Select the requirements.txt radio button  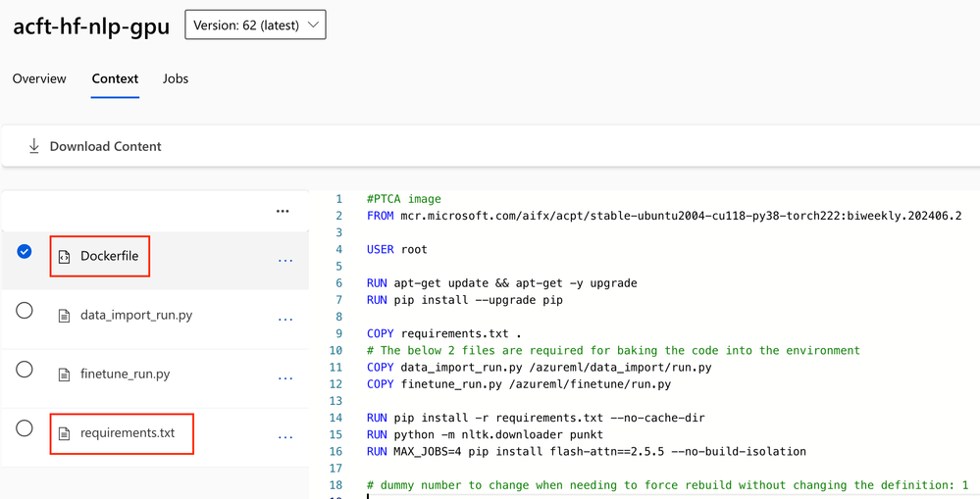pos(25,428)
